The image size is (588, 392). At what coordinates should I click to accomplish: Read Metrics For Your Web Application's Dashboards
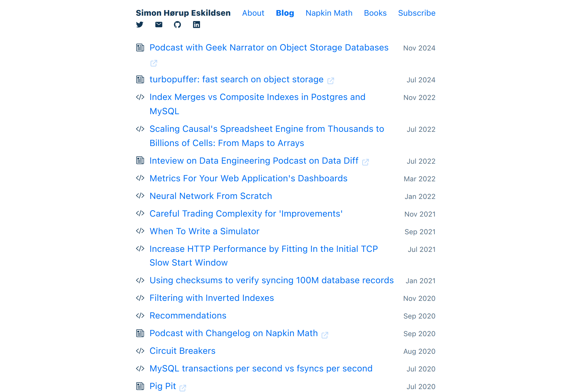[248, 178]
